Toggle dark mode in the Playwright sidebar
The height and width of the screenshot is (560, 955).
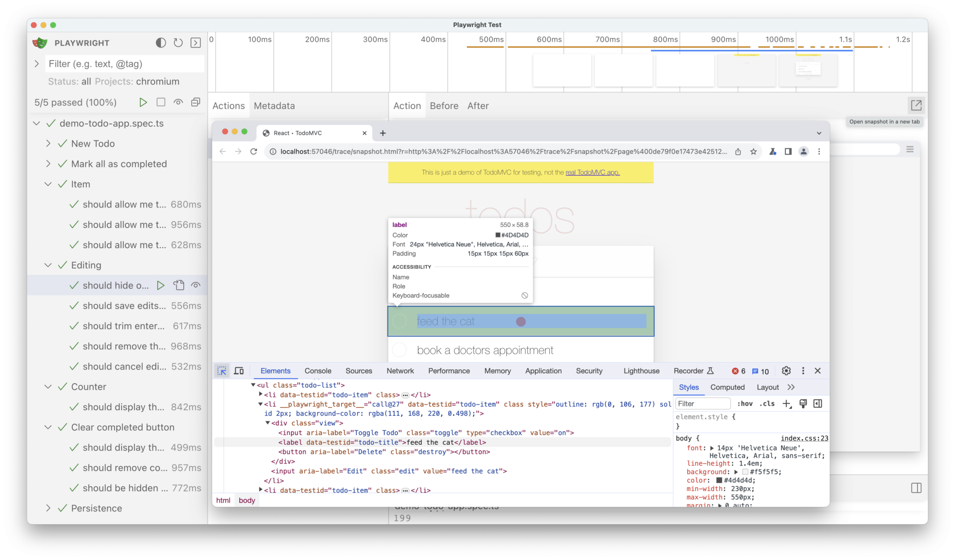(x=160, y=42)
